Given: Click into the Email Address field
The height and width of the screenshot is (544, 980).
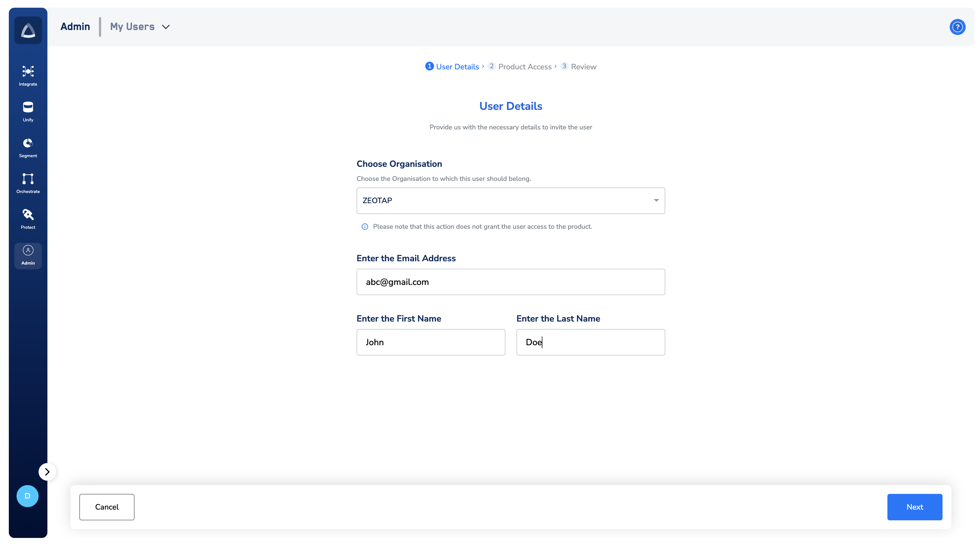Looking at the screenshot, I should click(x=511, y=282).
